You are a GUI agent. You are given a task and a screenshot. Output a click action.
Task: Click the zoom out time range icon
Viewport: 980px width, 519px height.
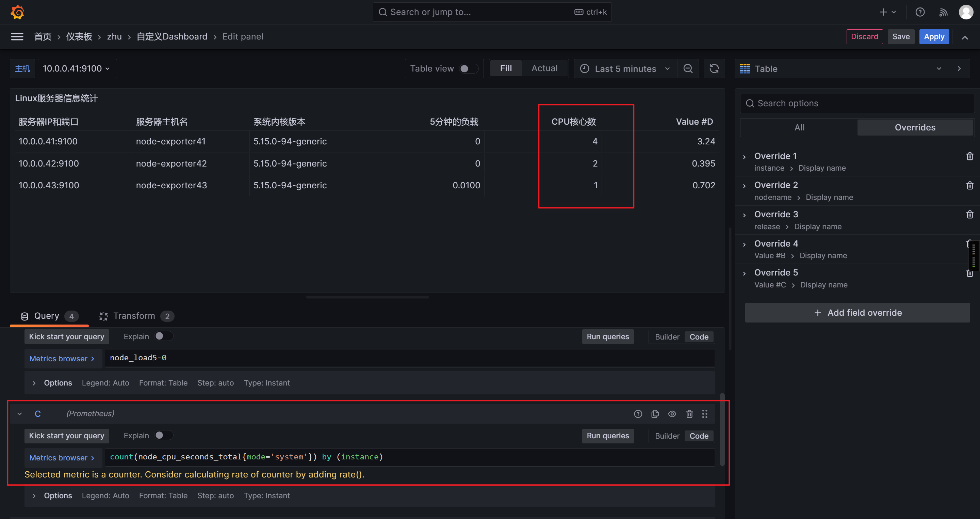point(688,68)
